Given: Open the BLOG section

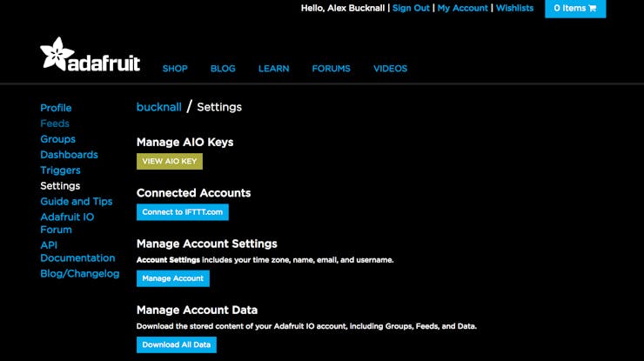Looking at the screenshot, I should pyautogui.click(x=223, y=69).
